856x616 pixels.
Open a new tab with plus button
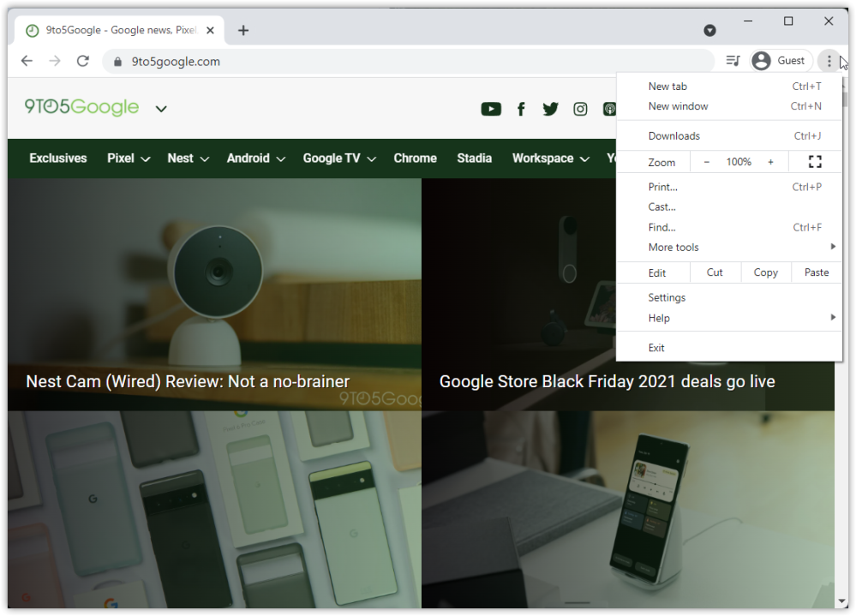coord(243,31)
